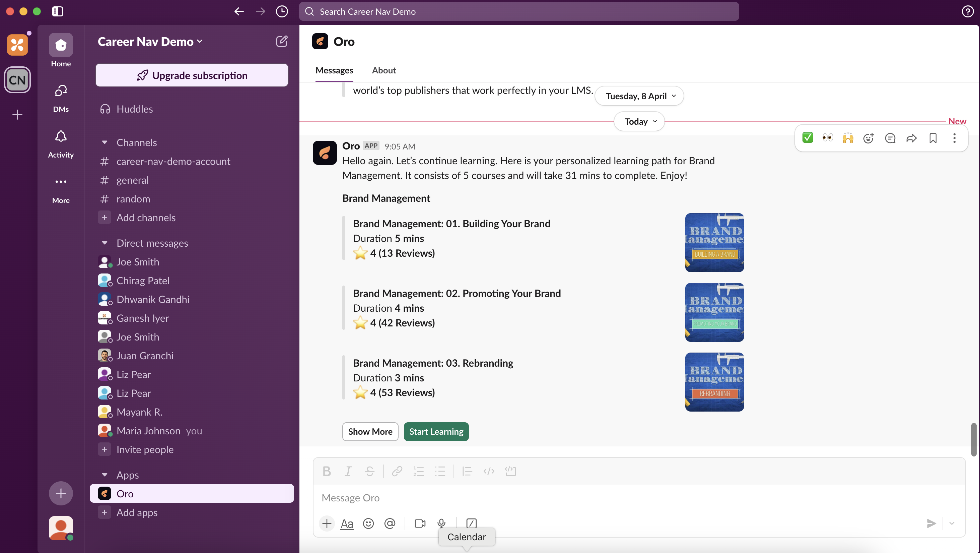Toggle the sidebar panel icon
Screen dimensions: 980x553
pos(58,11)
